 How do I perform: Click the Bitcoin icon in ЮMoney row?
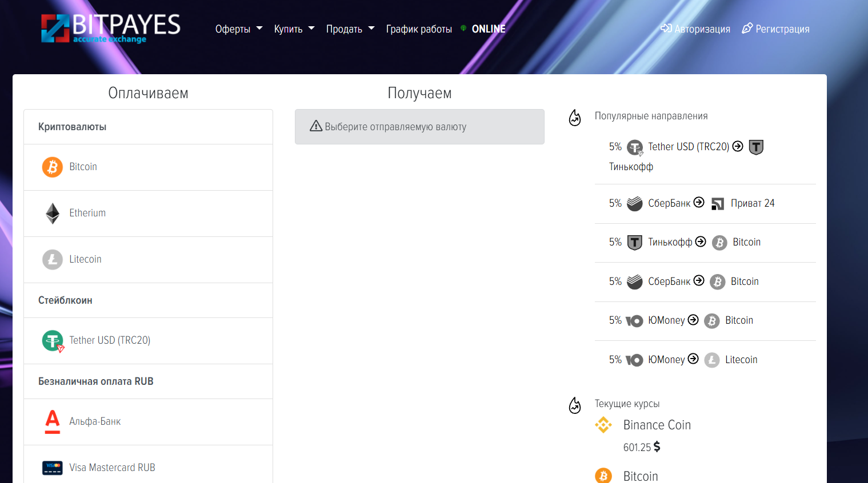pos(712,321)
